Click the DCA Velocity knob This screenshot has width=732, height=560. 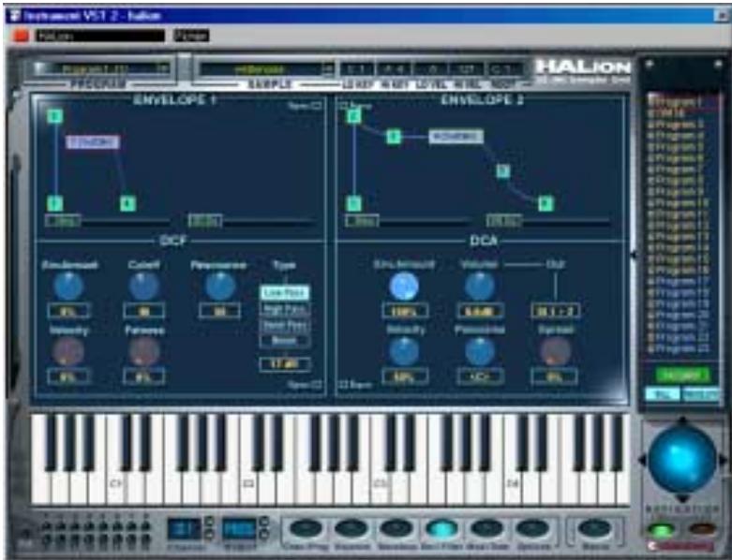point(404,352)
